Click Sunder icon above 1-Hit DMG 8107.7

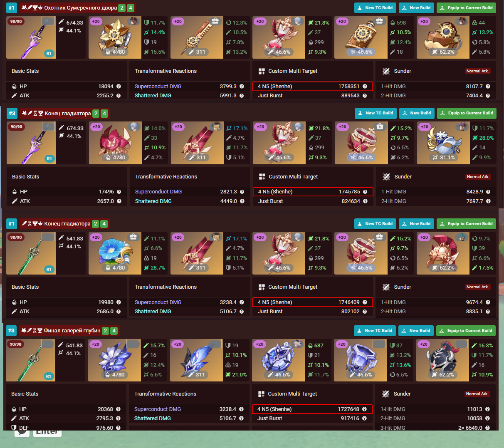(386, 71)
